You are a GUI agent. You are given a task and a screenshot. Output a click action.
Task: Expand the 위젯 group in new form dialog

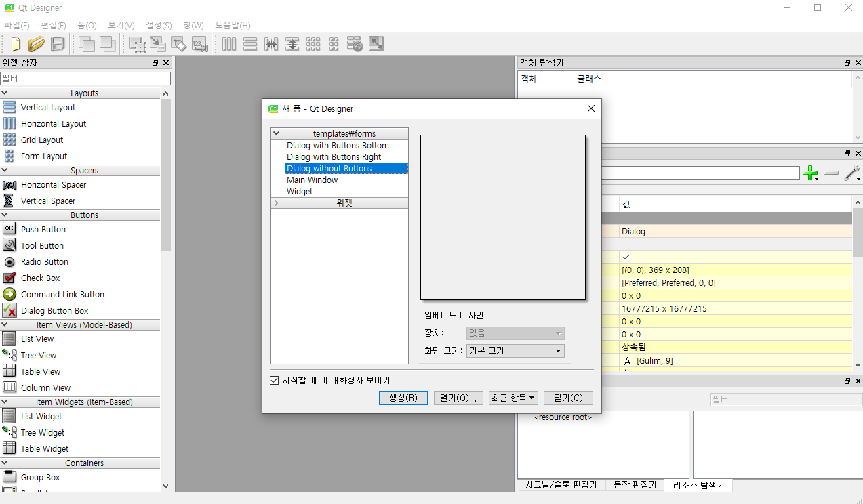(276, 203)
